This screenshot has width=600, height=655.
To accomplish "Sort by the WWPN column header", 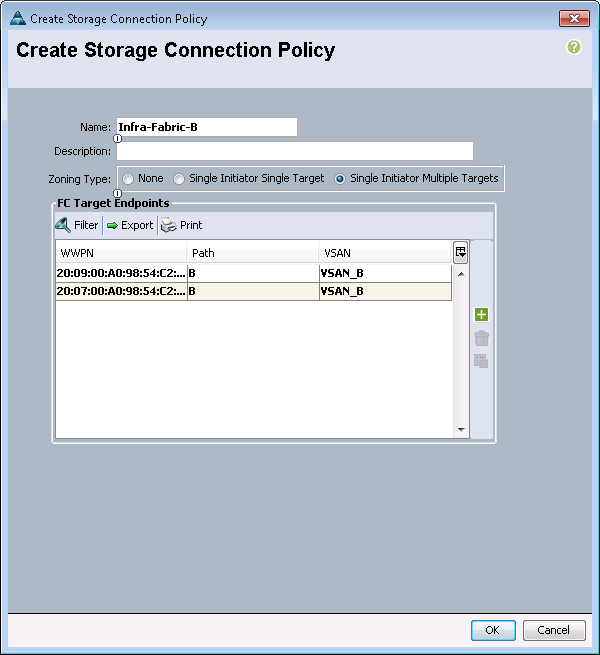I will click(121, 253).
